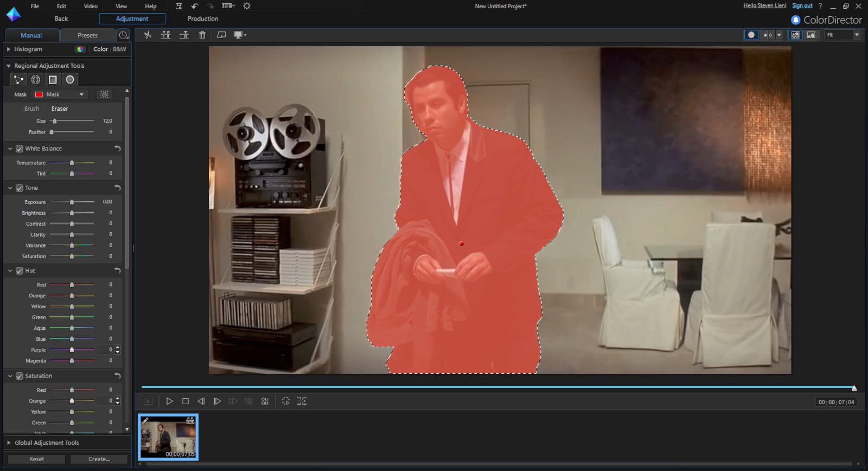Adjust the Temperature slider
868x471 pixels.
pos(72,163)
